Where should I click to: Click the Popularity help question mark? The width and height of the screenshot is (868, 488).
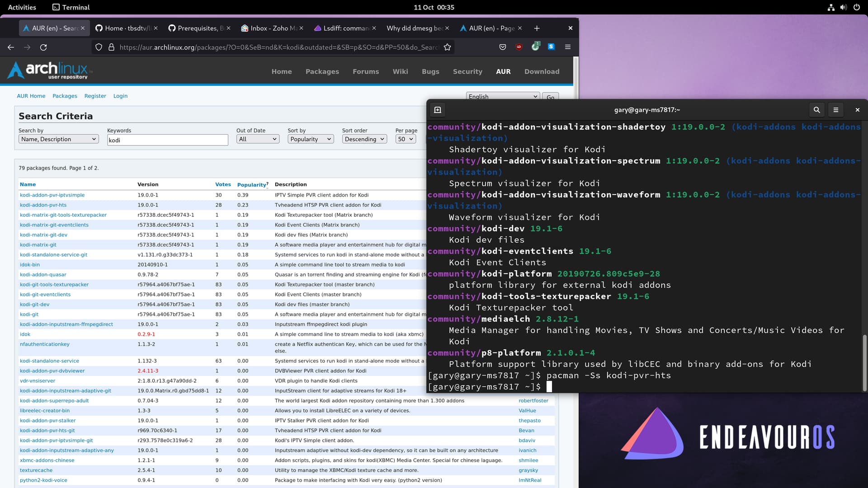coord(267,183)
